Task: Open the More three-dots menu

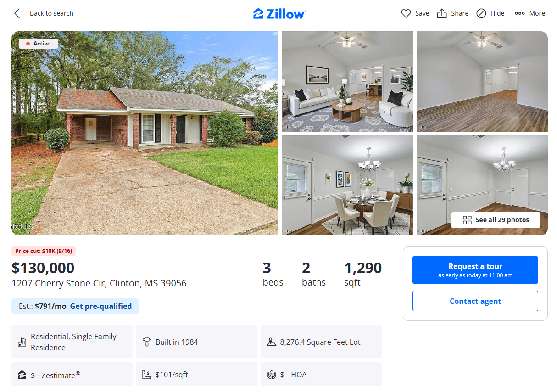Action: tap(530, 13)
